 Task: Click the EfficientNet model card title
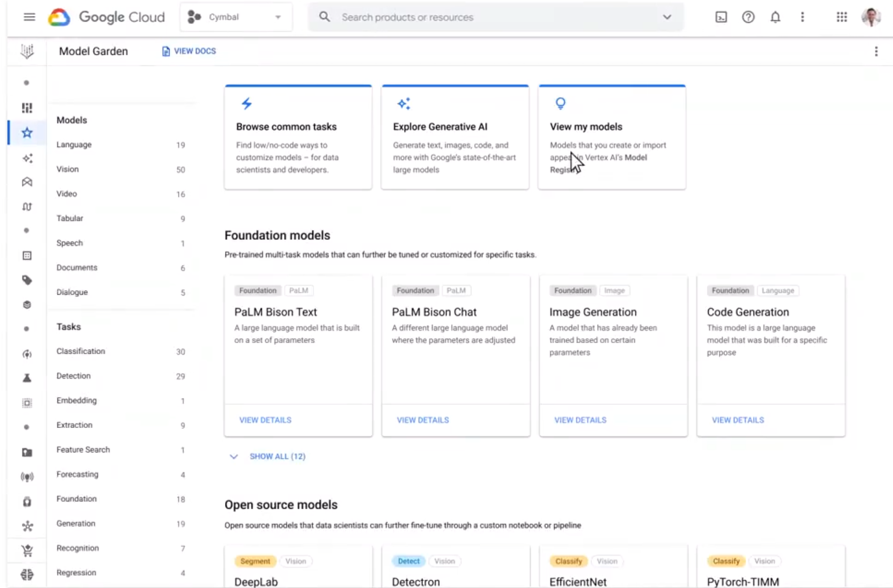point(578,582)
